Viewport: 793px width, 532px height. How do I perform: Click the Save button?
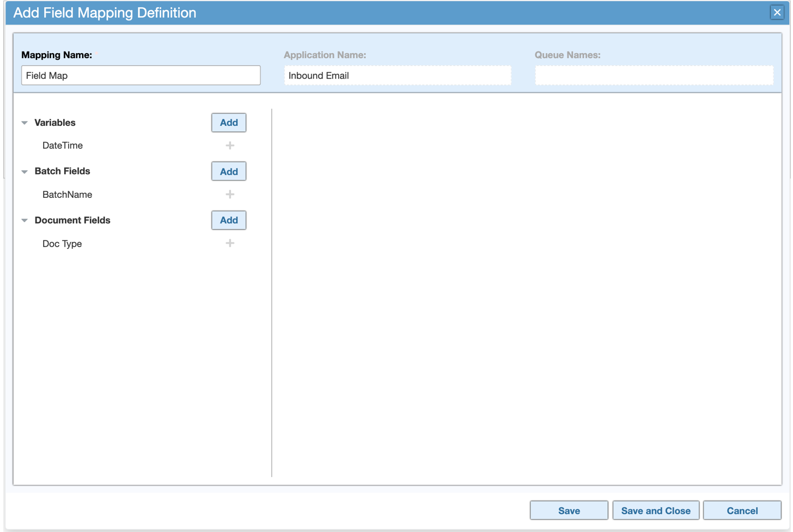569,510
